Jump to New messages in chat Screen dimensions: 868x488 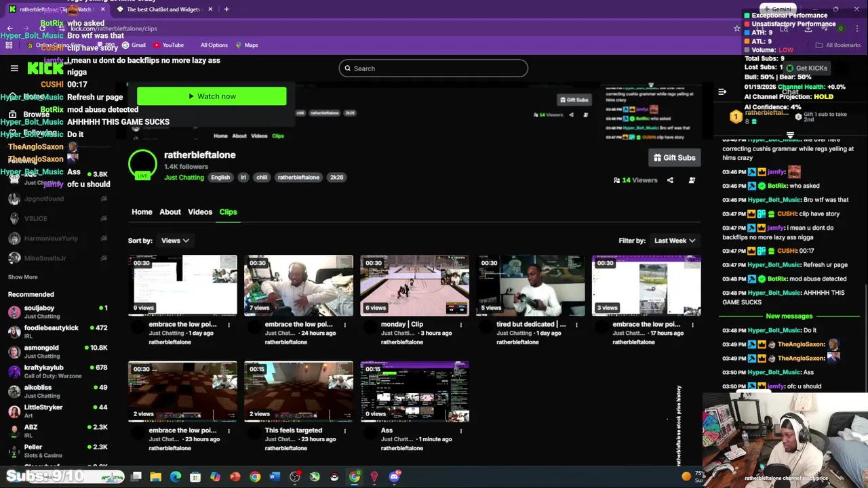coord(789,317)
